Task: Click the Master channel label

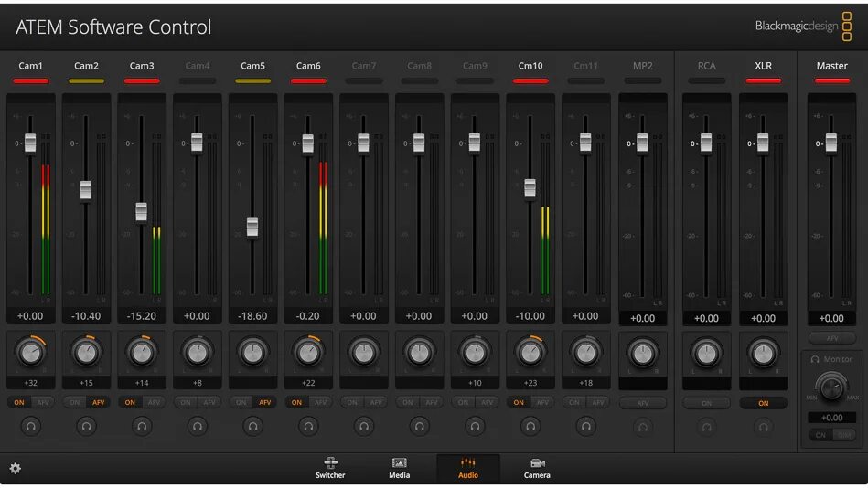Action: click(832, 65)
